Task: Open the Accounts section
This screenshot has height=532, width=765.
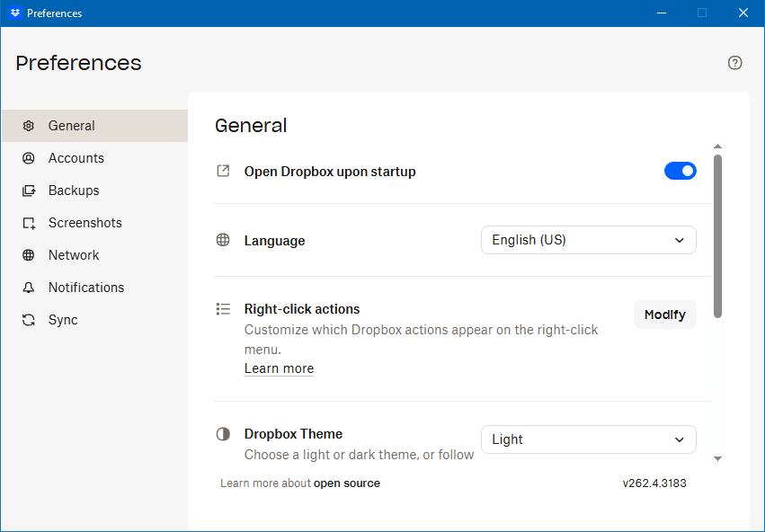Action: click(95, 158)
